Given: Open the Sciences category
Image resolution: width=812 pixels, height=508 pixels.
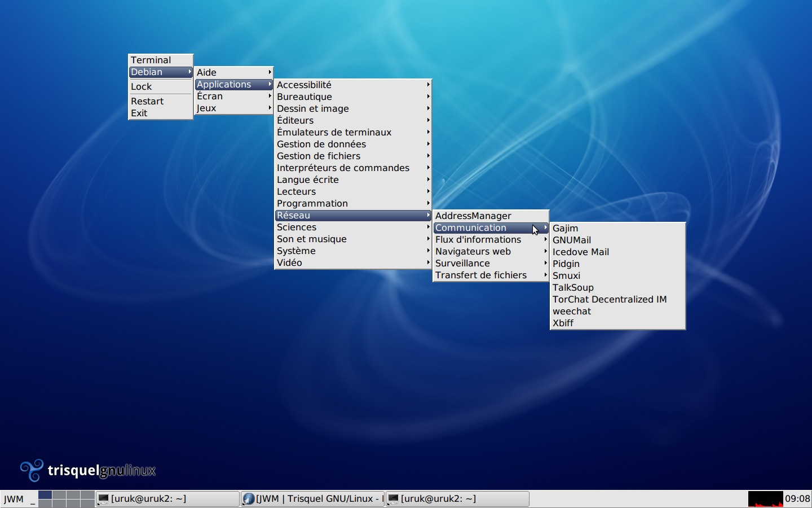Looking at the screenshot, I should (353, 227).
